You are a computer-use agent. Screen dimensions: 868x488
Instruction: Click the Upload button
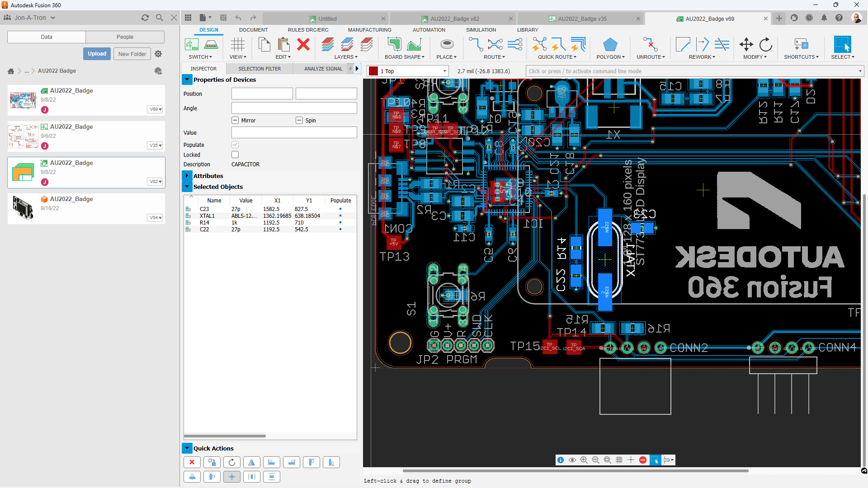(97, 54)
